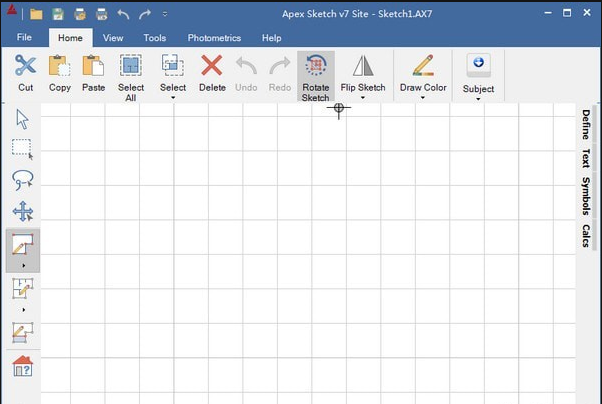Expand the Select dropdown arrow
This screenshot has width=602, height=404.
click(173, 98)
